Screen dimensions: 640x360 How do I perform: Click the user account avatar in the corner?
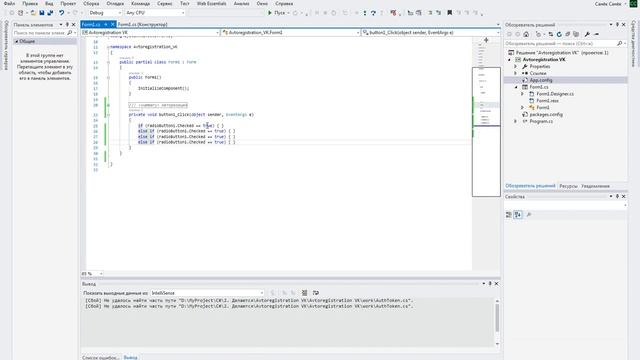[632, 4]
